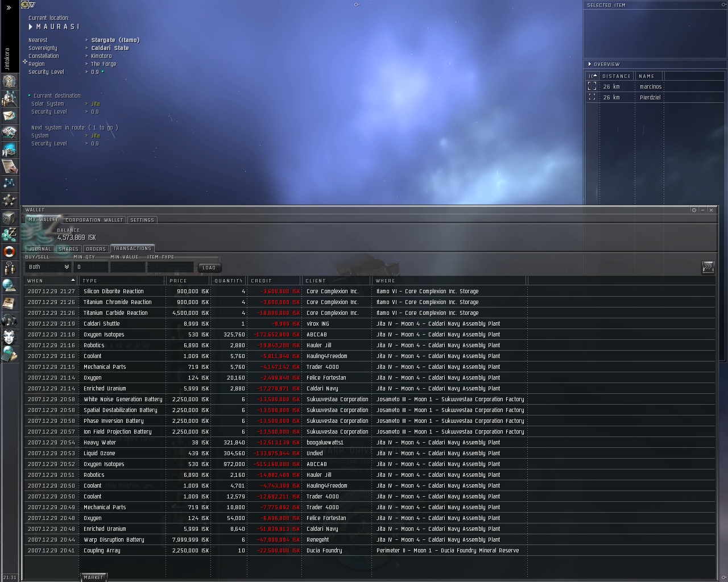Image resolution: width=728 pixels, height=582 pixels.
Task: Sort overview by the Distance column
Action: pyautogui.click(x=617, y=76)
